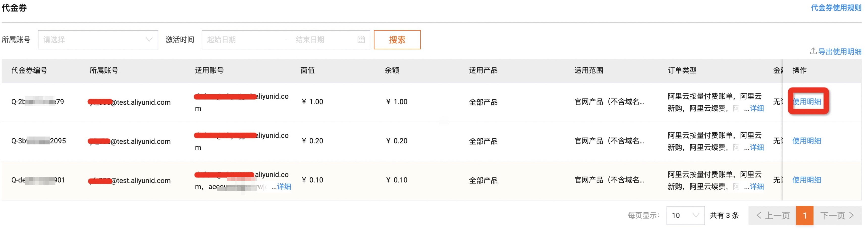Click 详细 under 订单类型 in the second row
This screenshot has width=868, height=232.
pyautogui.click(x=756, y=148)
